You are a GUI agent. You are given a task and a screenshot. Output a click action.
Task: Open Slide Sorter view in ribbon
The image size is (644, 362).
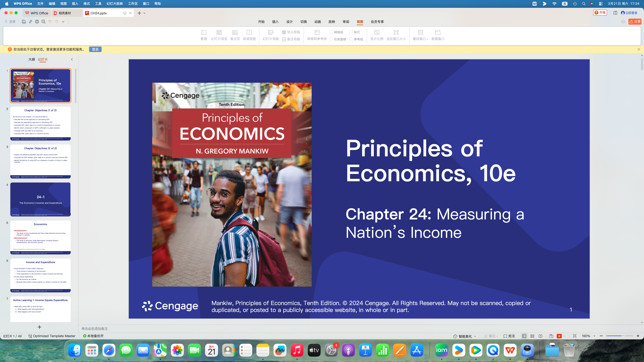click(x=219, y=35)
